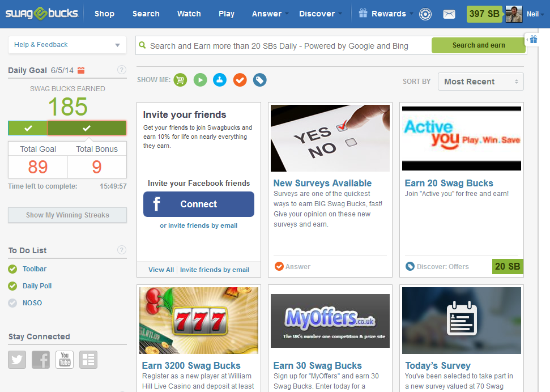
Task: Click the blog grid icon under Stay Connected
Action: point(88,359)
